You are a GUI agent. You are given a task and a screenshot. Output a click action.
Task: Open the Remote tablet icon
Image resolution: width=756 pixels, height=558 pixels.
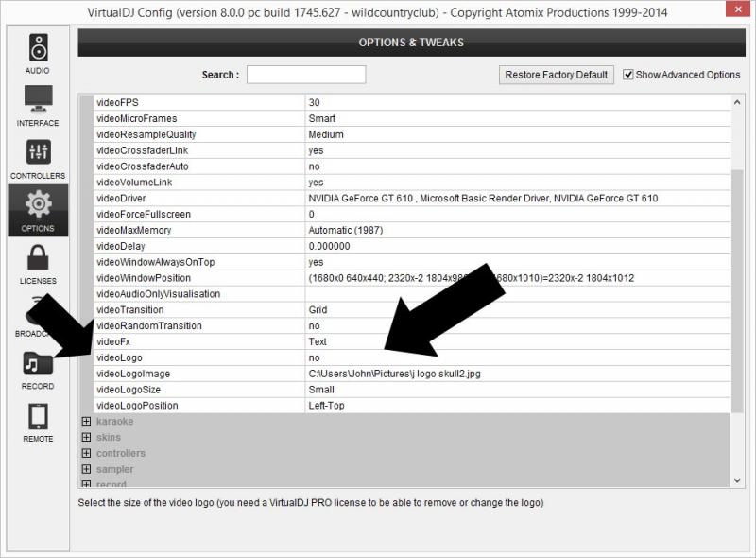(x=38, y=416)
